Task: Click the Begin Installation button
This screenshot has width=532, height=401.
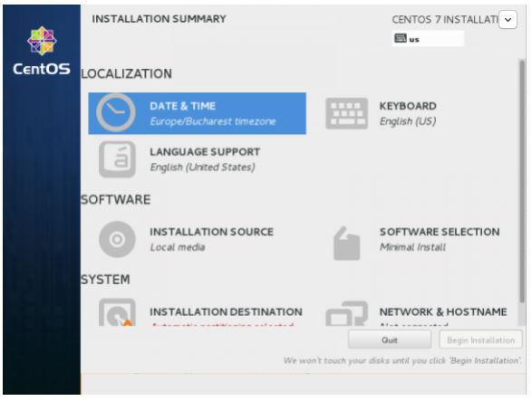Action: pyautogui.click(x=480, y=339)
